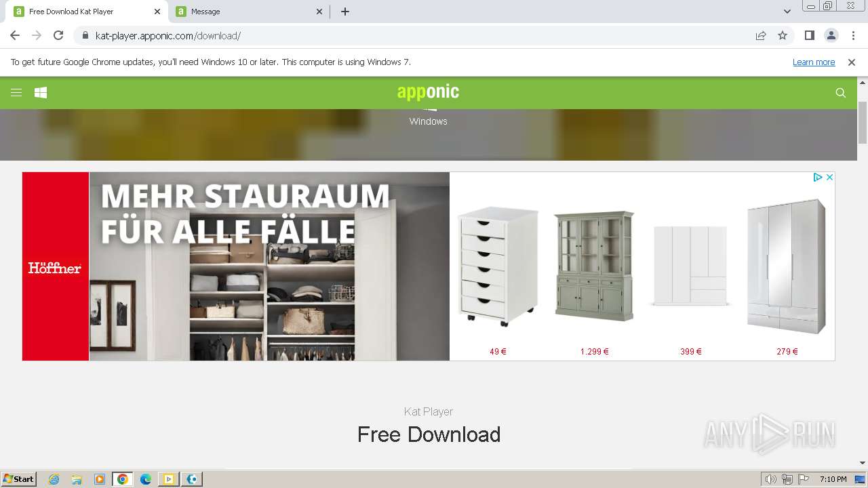Click the 7:10 PM taskbar clock
This screenshot has width=868, height=488.
coord(833,479)
